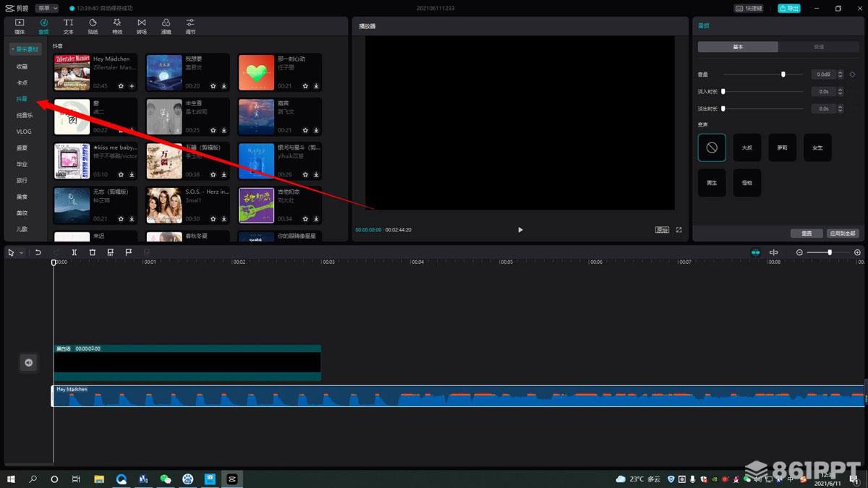Download the kiss me baby song
This screenshot has width=868, height=488.
[132, 175]
